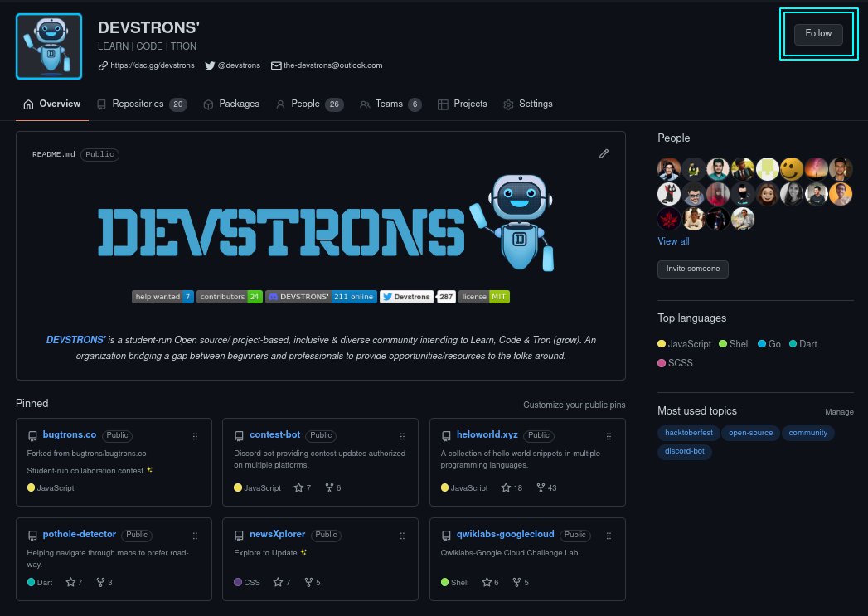Click the README.md pencil edit icon
Screen dimensions: 868x616
click(604, 154)
